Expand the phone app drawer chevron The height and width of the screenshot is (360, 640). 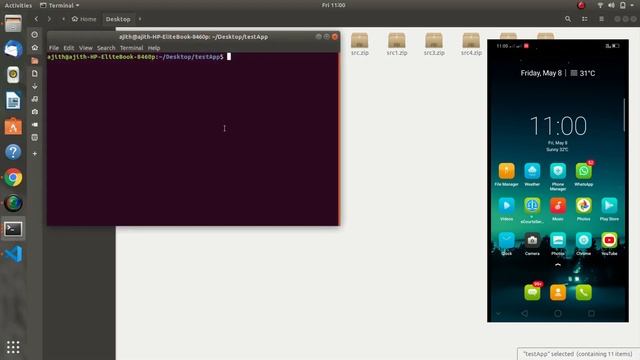(558, 265)
